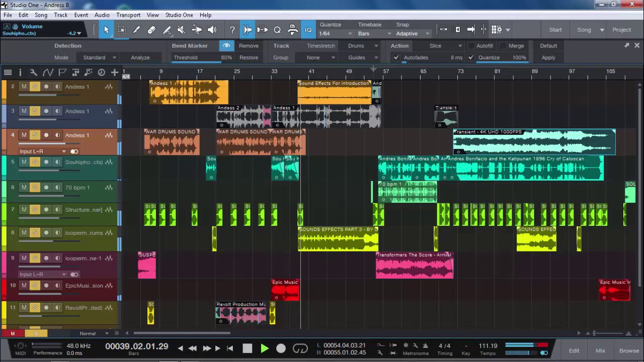The image size is (644, 362).
Task: Open the Snap Adaptive dropdown
Action: click(413, 34)
